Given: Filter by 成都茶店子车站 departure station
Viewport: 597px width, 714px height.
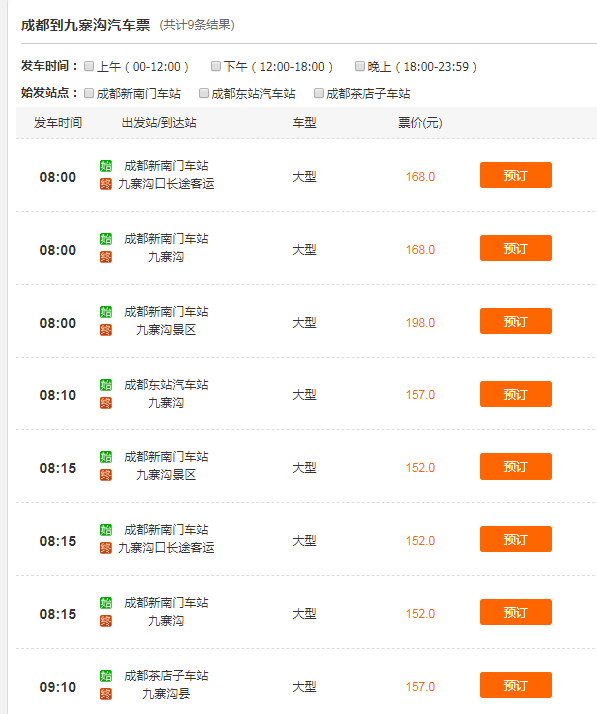Looking at the screenshot, I should (x=319, y=93).
